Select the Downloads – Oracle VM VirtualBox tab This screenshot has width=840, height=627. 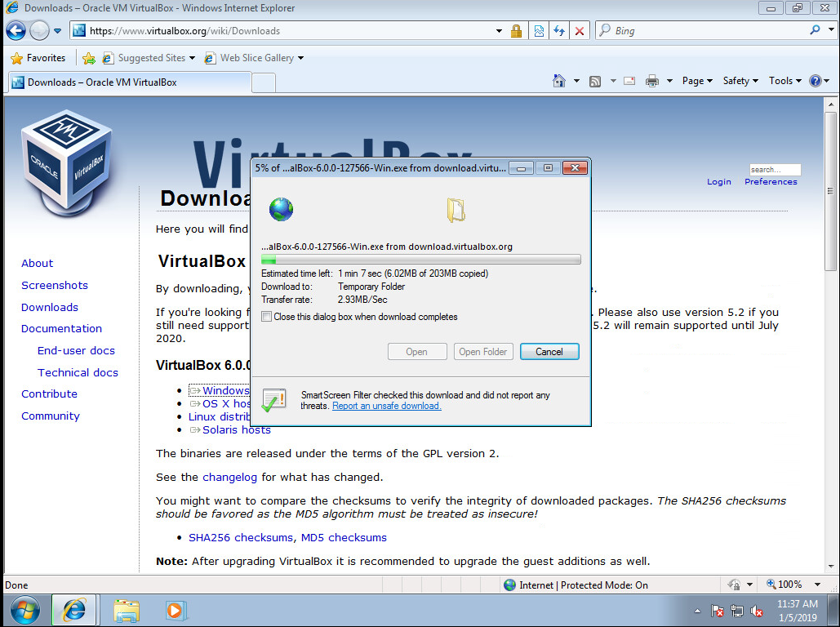pos(129,82)
